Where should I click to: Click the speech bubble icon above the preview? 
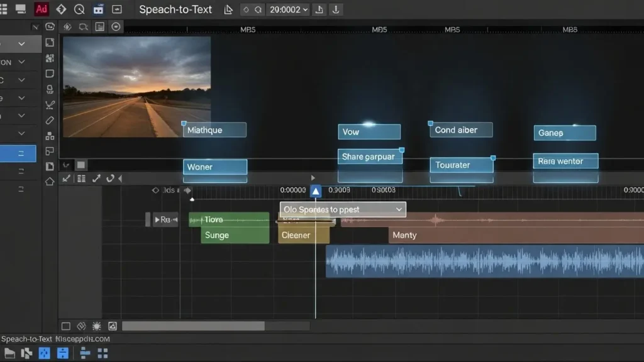pos(83,26)
